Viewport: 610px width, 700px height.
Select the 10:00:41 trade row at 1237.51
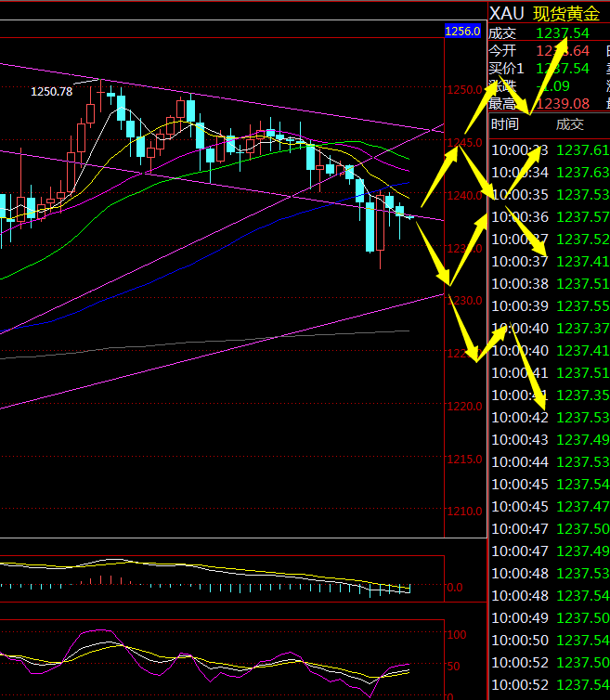[x=550, y=373]
